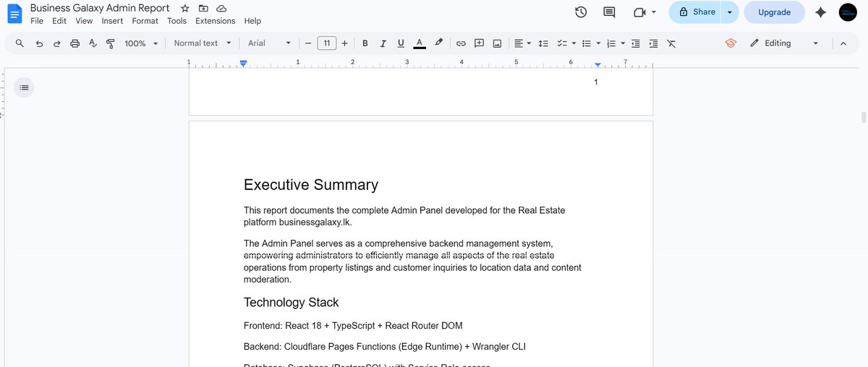Viewport: 868px width, 367px height.
Task: Toggle the checklist formatting
Action: pyautogui.click(x=562, y=43)
